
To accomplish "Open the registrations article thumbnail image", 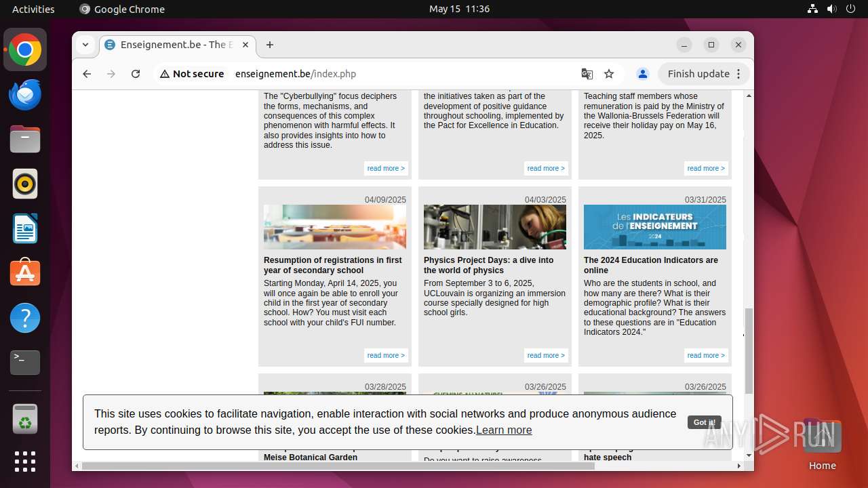I will coord(335,227).
